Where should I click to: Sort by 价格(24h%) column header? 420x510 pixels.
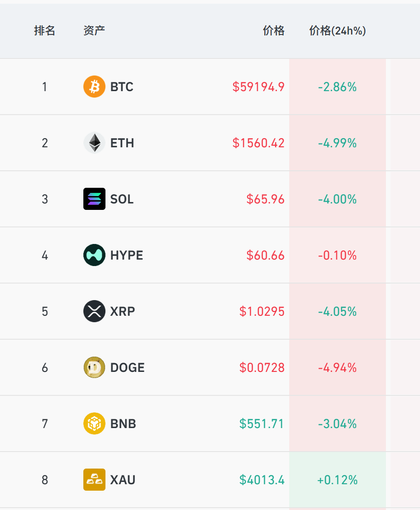click(338, 30)
